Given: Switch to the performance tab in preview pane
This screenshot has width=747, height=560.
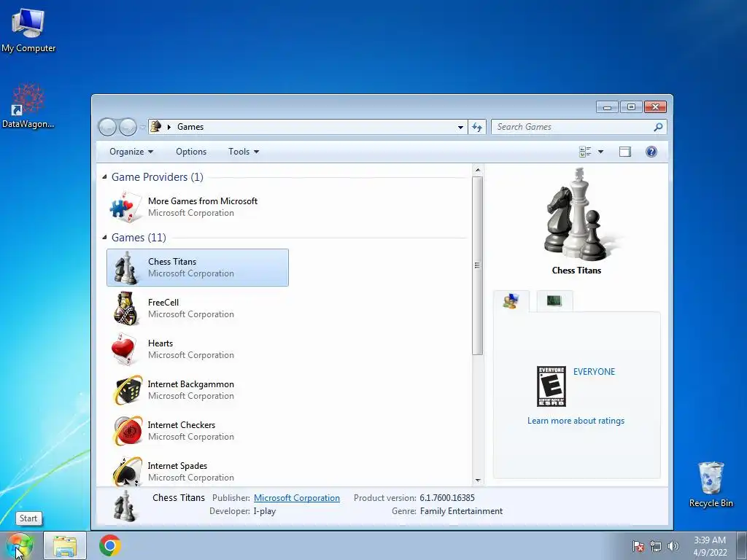Looking at the screenshot, I should [554, 301].
